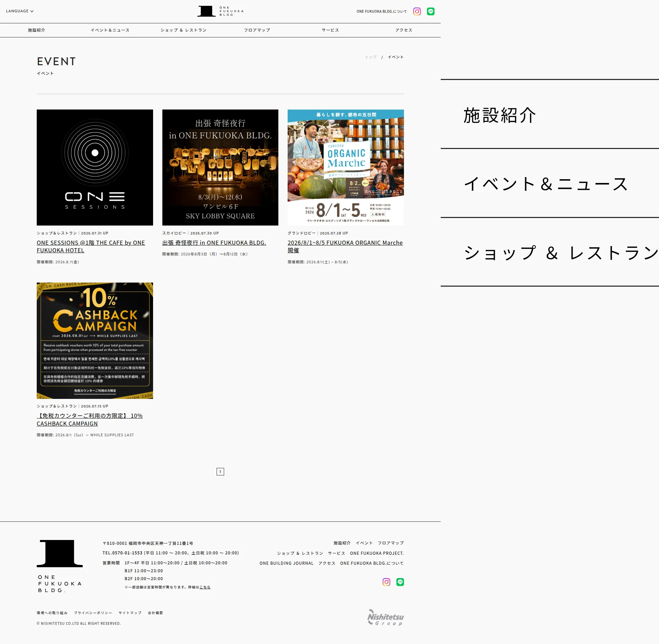
Task: Click the サービス link in the footer
Action: pyautogui.click(x=337, y=553)
